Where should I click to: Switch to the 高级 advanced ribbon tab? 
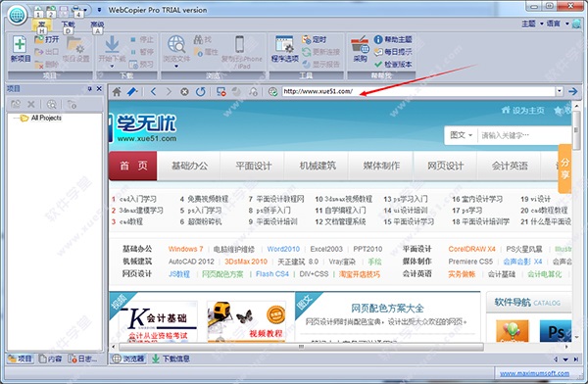pos(97,25)
